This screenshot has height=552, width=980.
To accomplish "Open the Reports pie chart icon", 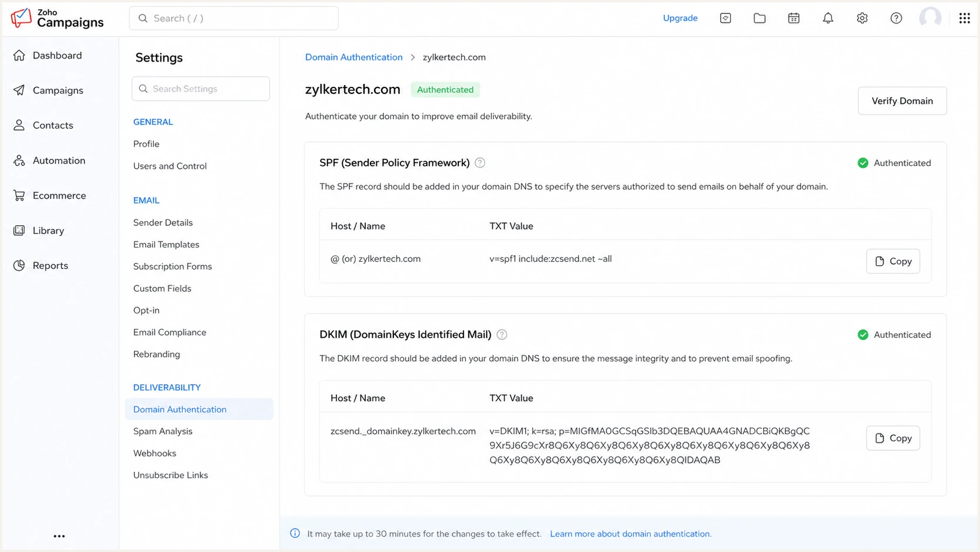I will click(19, 265).
